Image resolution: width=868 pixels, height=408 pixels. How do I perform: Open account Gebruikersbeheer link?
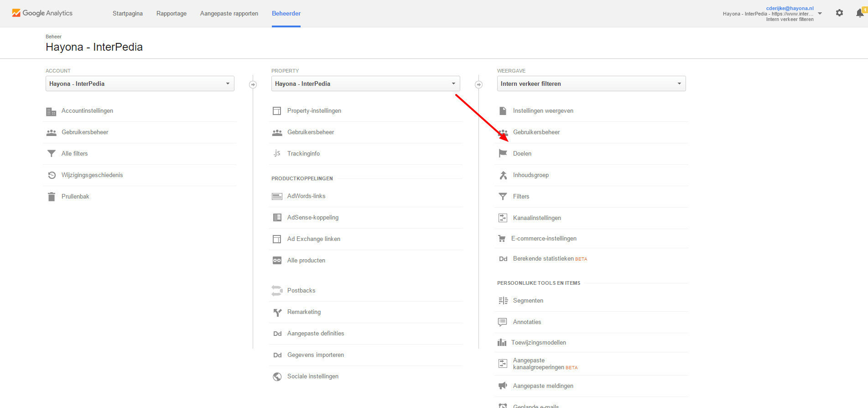point(85,132)
